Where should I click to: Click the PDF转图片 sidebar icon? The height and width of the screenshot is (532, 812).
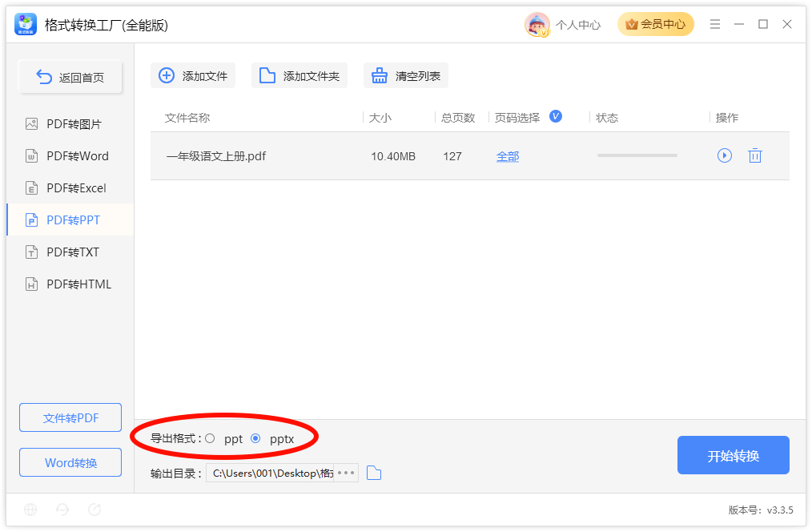31,124
